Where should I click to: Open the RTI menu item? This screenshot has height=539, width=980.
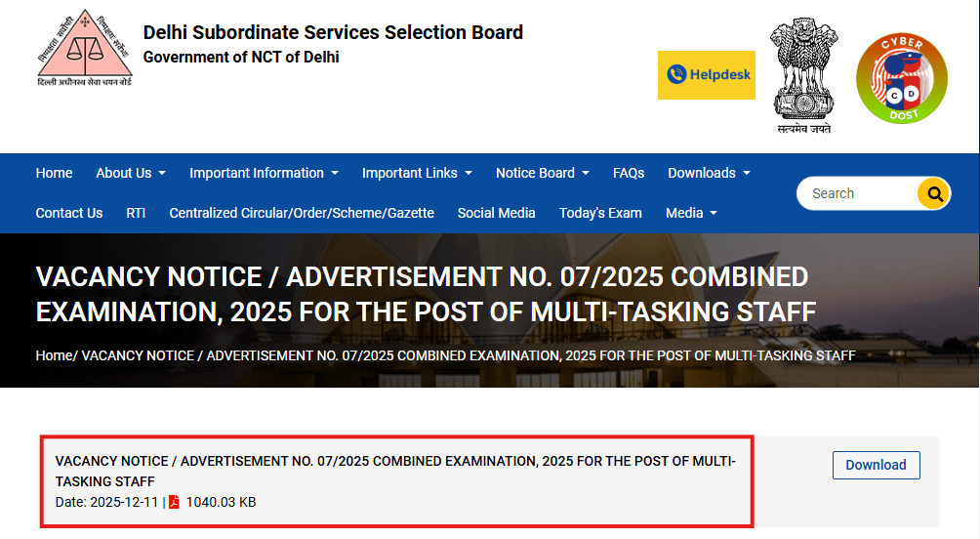coord(136,213)
